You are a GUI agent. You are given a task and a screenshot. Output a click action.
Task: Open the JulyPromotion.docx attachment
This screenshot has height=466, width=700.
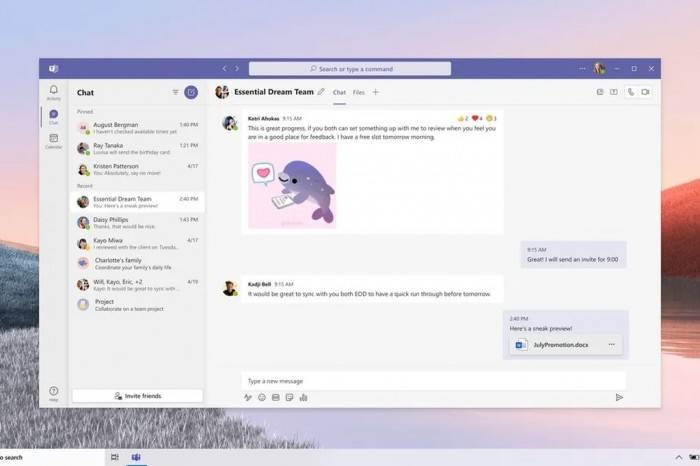click(x=560, y=345)
